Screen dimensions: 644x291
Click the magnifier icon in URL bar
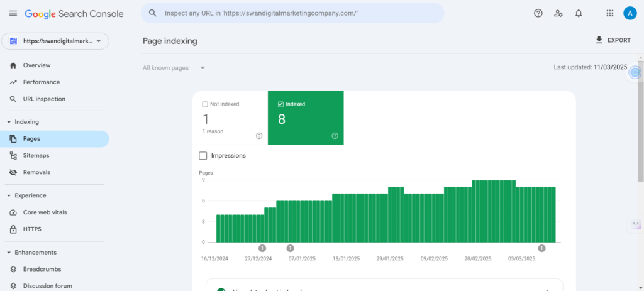pyautogui.click(x=152, y=13)
